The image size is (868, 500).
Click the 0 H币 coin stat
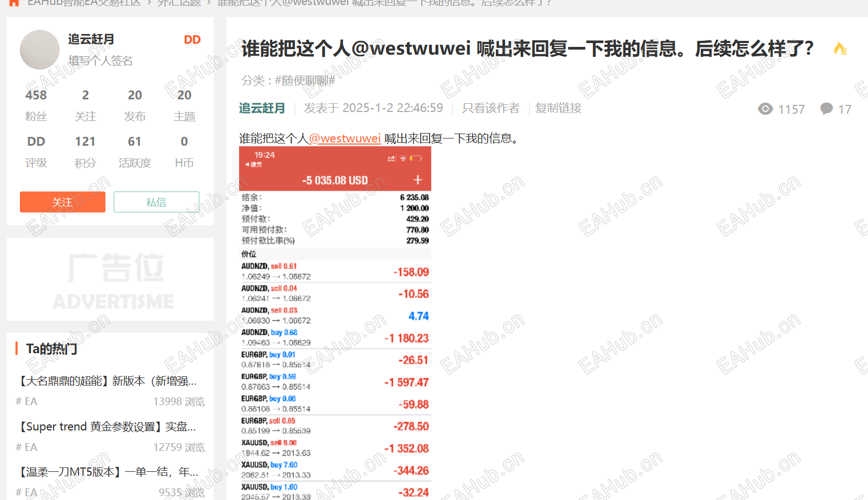pos(184,151)
